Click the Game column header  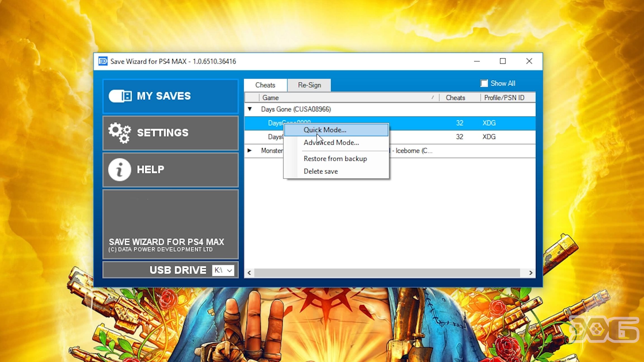(x=270, y=97)
